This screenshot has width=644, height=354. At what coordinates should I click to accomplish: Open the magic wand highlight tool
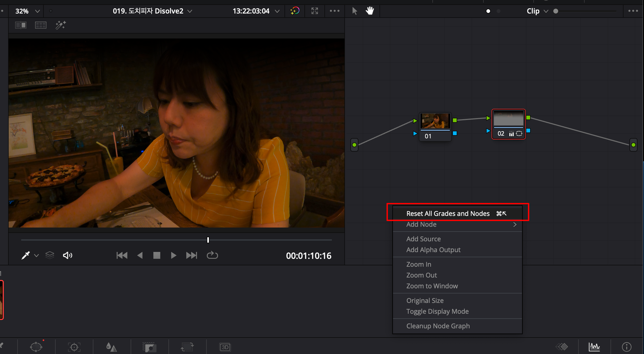click(60, 25)
